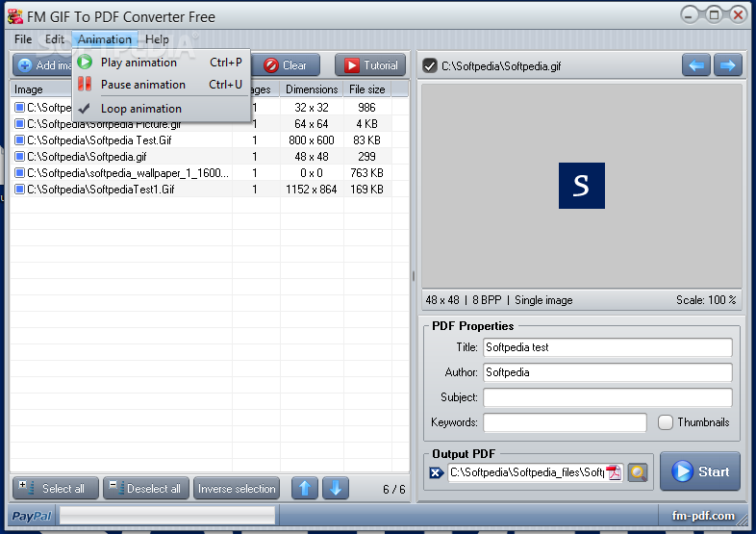This screenshot has width=756, height=534.
Task: Sort the list by the File size column header
Action: click(x=367, y=89)
